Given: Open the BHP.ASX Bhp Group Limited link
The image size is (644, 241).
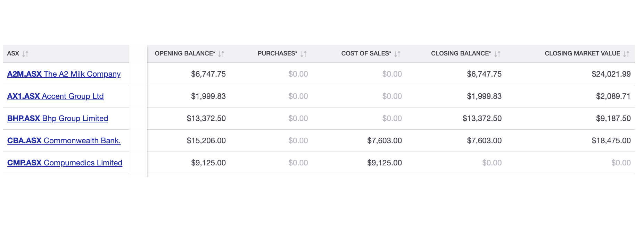Looking at the screenshot, I should [58, 118].
